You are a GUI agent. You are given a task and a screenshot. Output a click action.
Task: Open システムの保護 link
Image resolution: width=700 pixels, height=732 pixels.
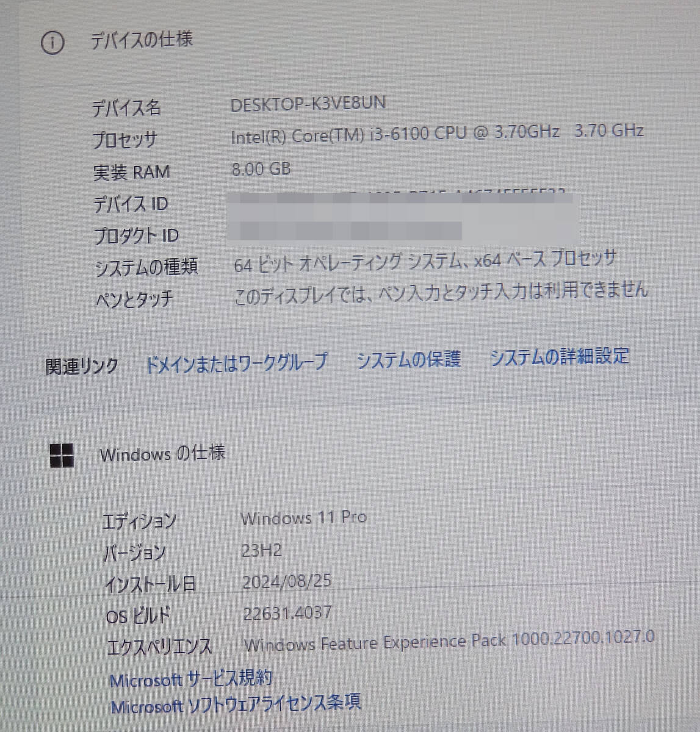(x=408, y=359)
